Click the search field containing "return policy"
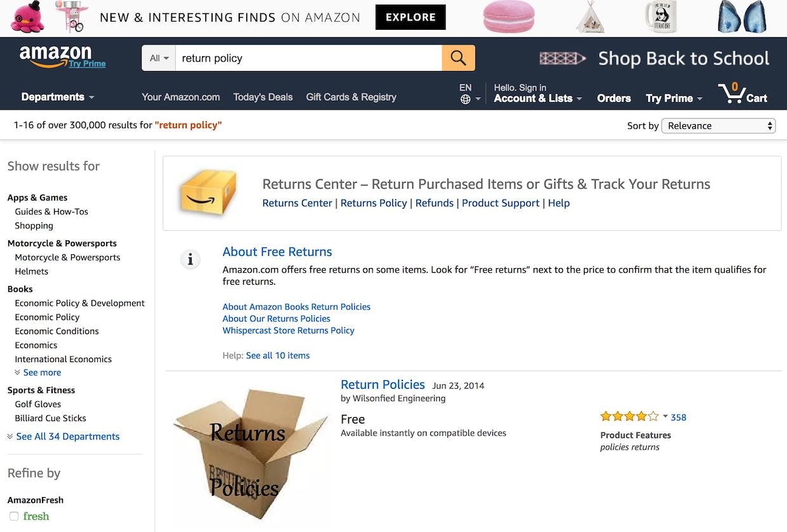Viewport: 787px width, 532px height. pyautogui.click(x=308, y=58)
